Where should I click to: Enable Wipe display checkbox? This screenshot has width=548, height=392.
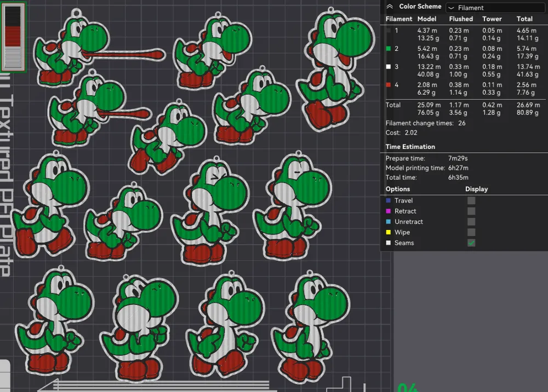point(471,232)
